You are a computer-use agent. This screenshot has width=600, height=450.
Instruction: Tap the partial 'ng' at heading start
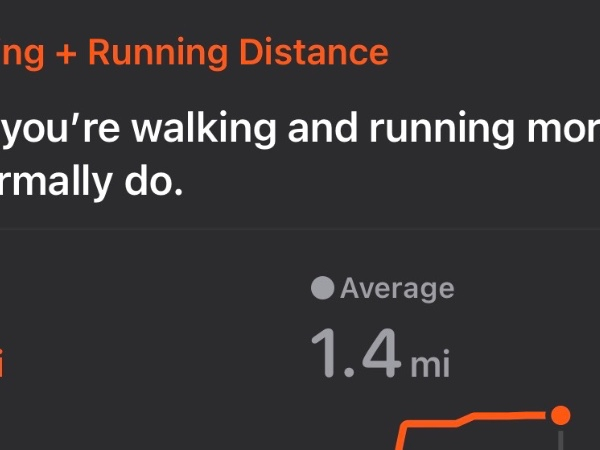[22, 53]
